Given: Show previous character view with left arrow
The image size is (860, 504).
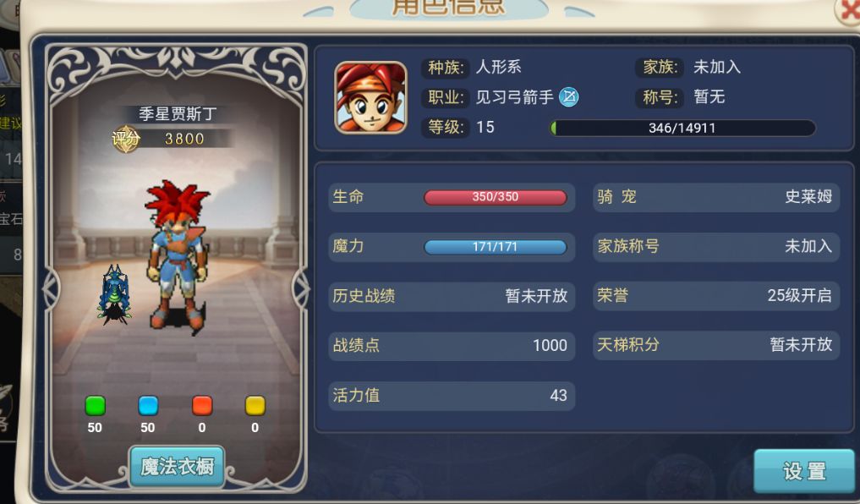Looking at the screenshot, I should 51,288.
